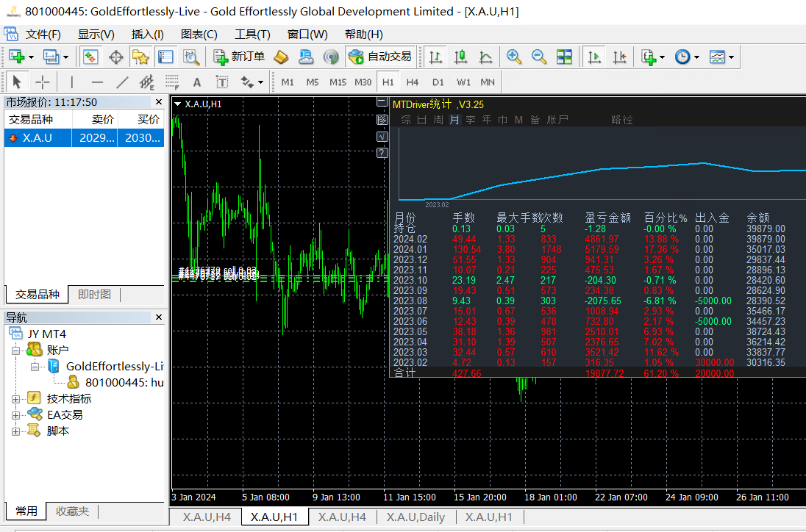Open the Strategy Tester magnifier icon
Viewport: 806px width, 532px height.
pyautogui.click(x=191, y=57)
